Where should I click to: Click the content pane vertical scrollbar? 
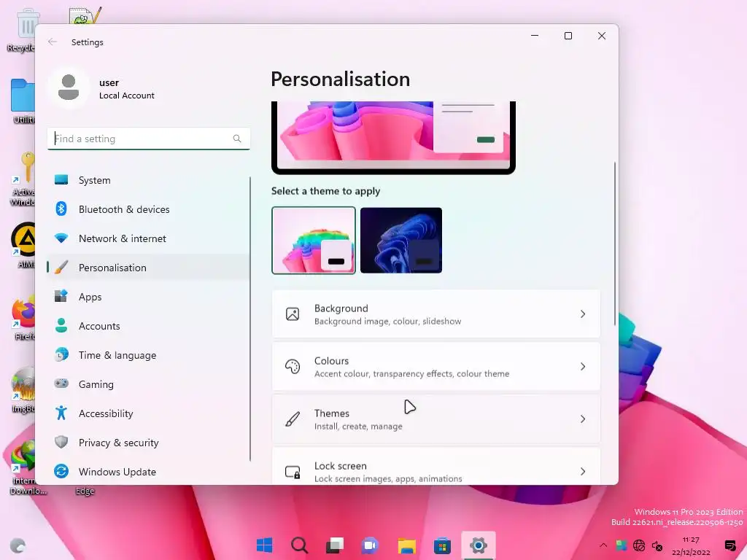click(614, 244)
